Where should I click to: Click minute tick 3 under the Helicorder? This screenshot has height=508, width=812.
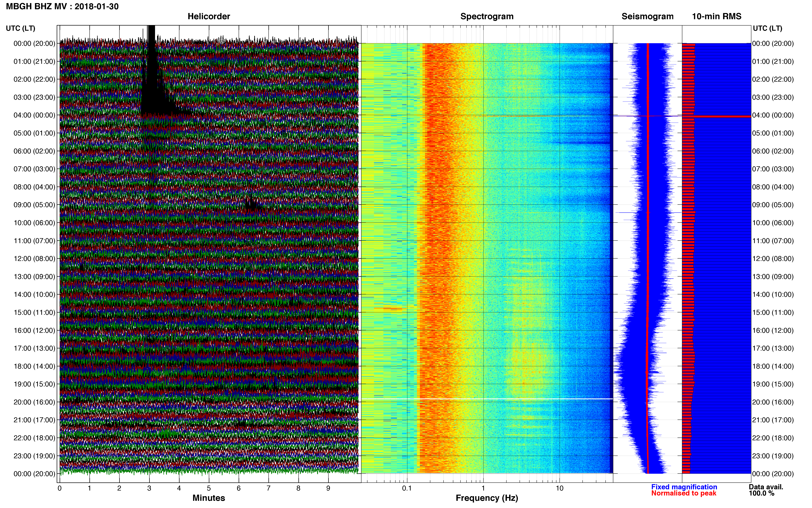[149, 488]
